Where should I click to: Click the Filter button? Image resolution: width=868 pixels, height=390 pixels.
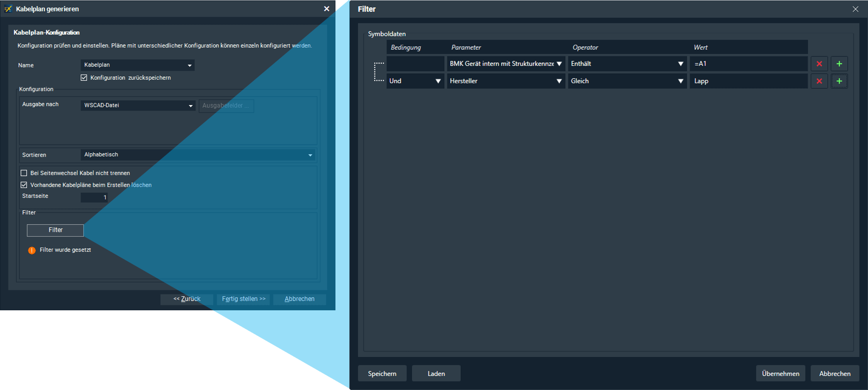point(55,230)
